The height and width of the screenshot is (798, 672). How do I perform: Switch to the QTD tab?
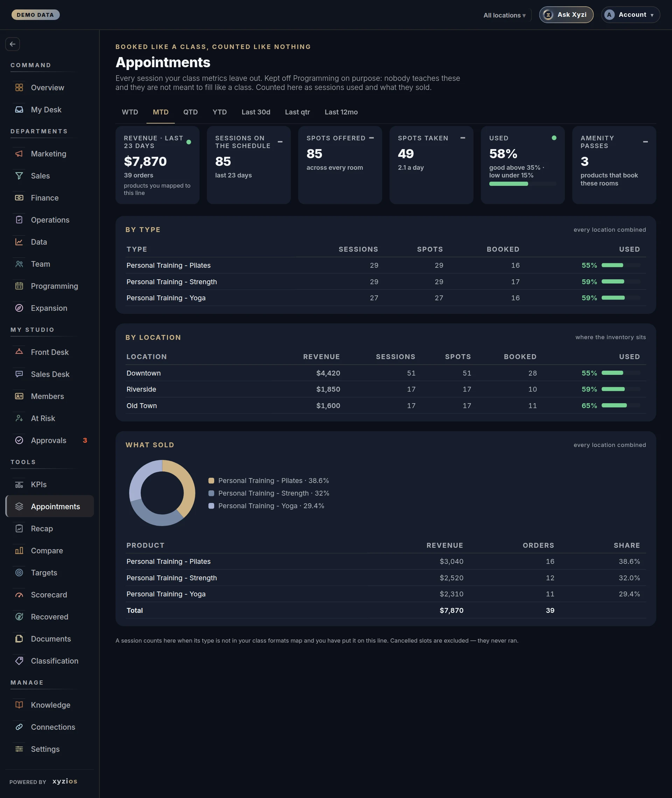190,112
